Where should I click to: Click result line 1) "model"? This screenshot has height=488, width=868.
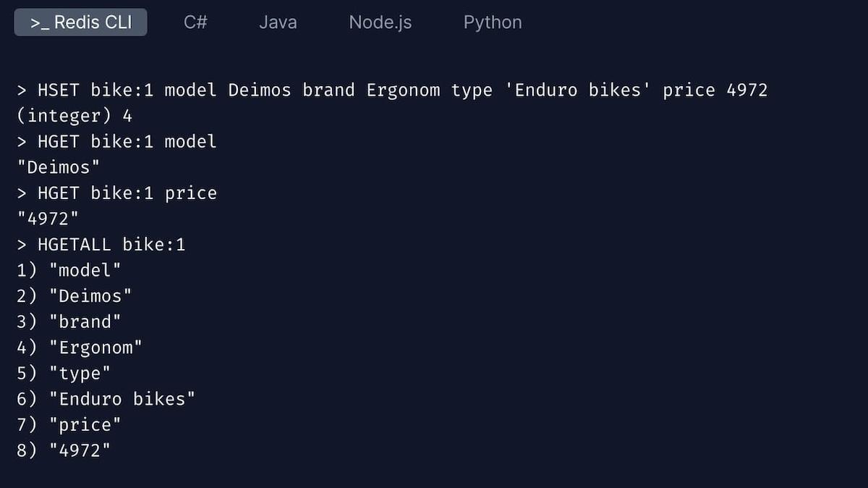click(x=69, y=270)
